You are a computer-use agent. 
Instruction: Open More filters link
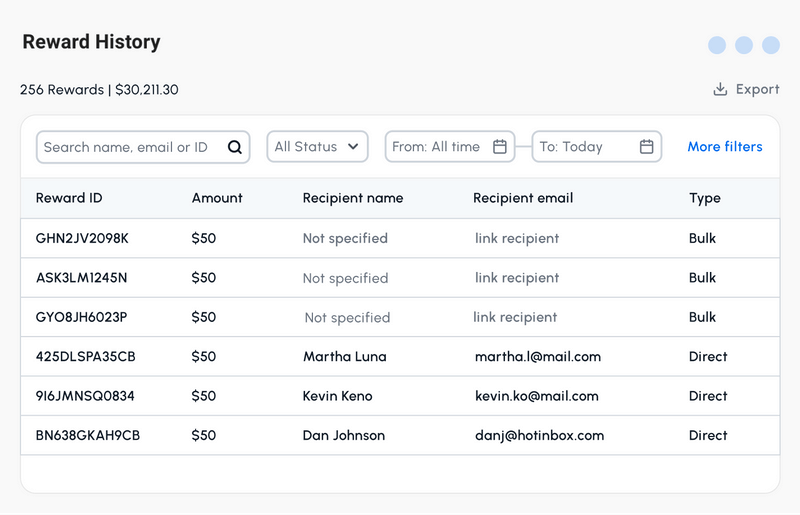(x=725, y=147)
